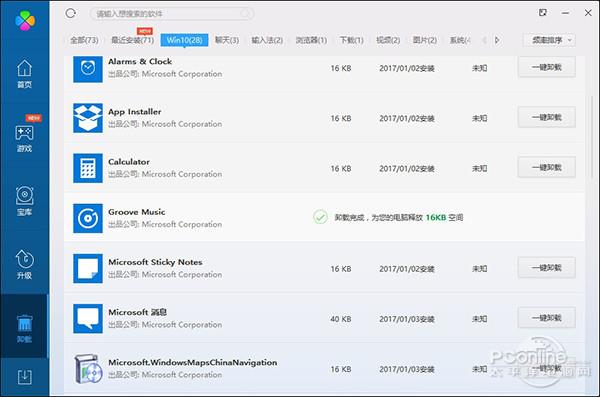Click the 40 KB size of Microsoft 消息
This screenshot has height=397, width=600.
(x=341, y=319)
